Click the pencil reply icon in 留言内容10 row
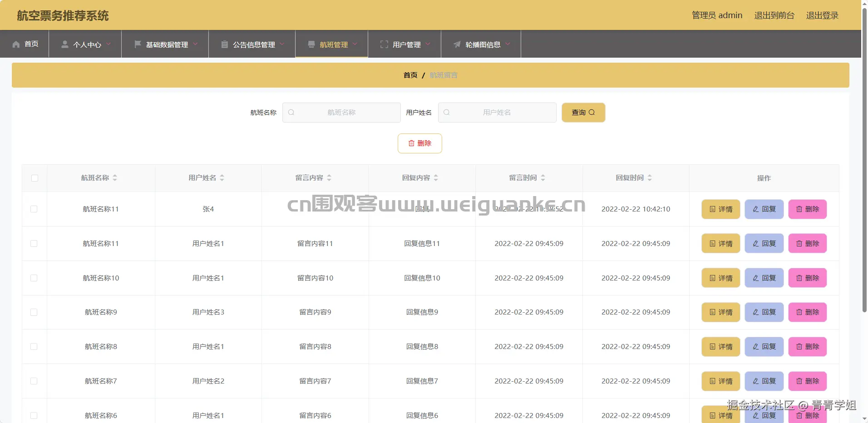 (756, 278)
